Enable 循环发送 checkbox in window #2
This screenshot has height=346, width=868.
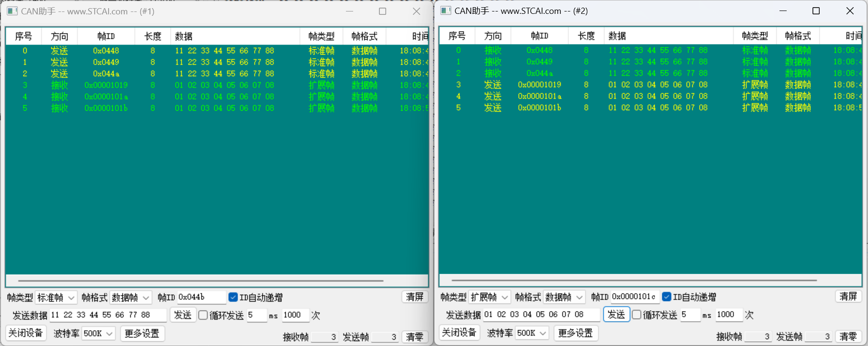(637, 314)
